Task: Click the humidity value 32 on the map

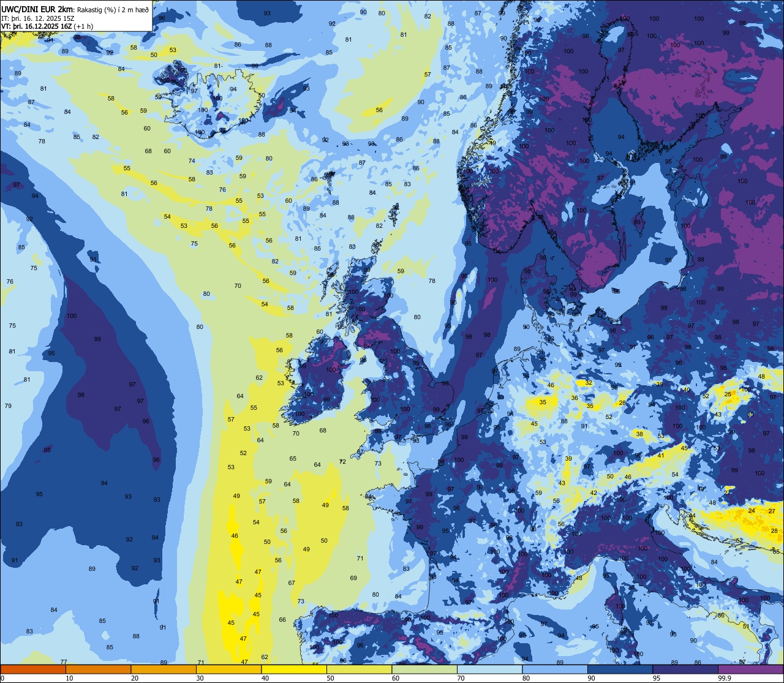Action: click(x=589, y=382)
